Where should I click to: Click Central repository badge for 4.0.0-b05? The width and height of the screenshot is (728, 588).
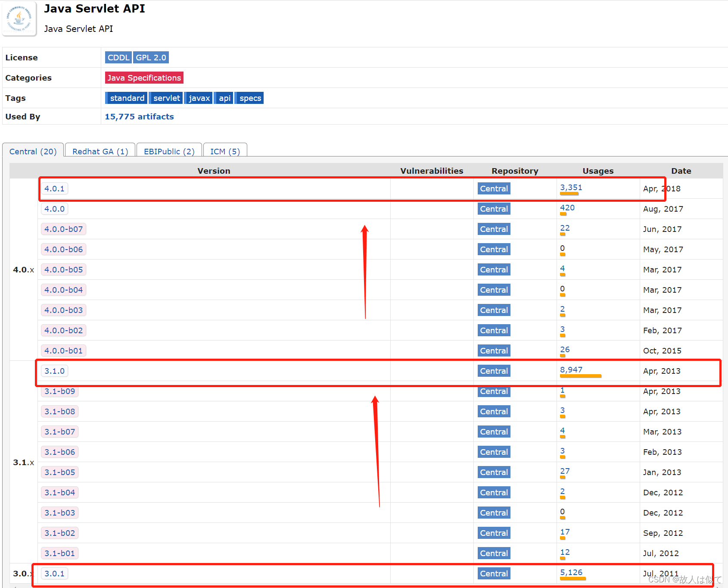coord(494,269)
